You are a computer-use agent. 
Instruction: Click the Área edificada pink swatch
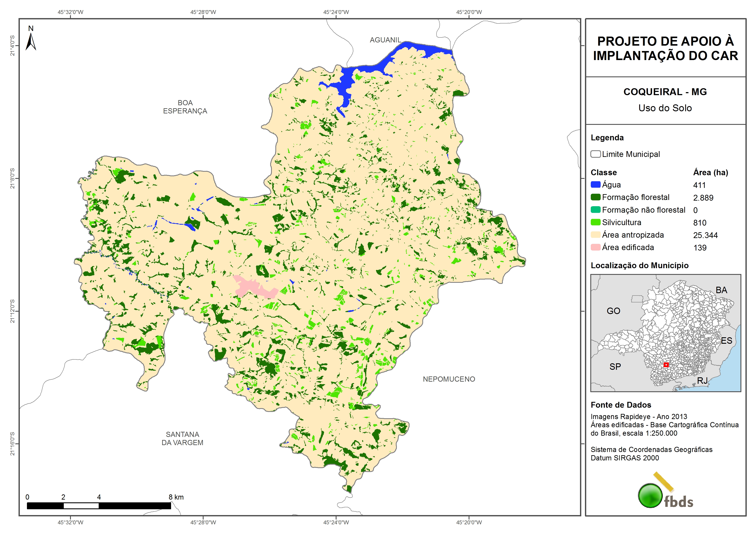coord(595,247)
